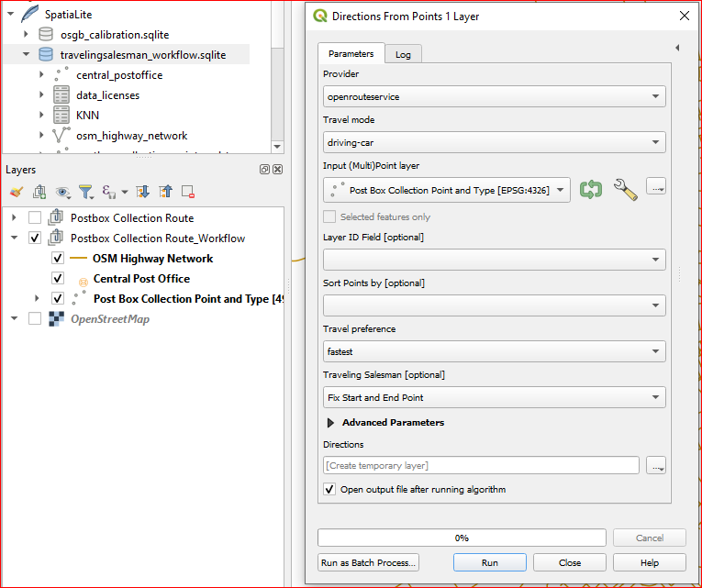This screenshot has width=702, height=588.
Task: Click the Run button
Action: pyautogui.click(x=490, y=562)
